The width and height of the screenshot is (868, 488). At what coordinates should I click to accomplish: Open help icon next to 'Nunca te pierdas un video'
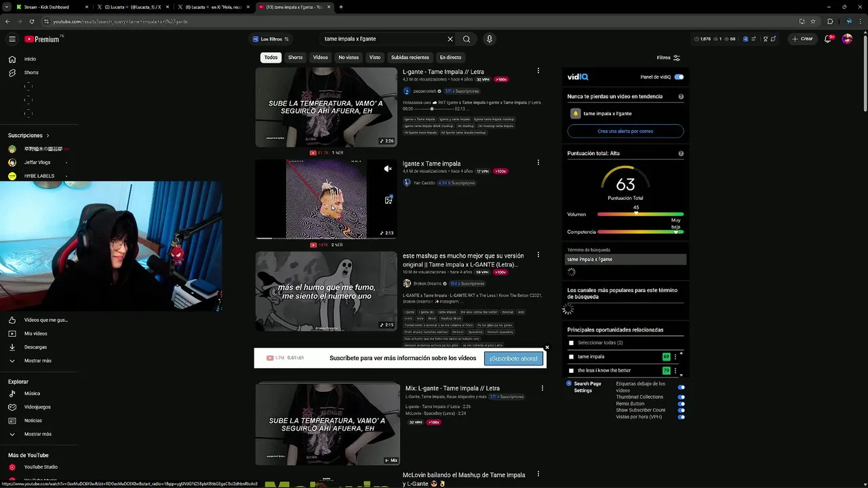[681, 96]
